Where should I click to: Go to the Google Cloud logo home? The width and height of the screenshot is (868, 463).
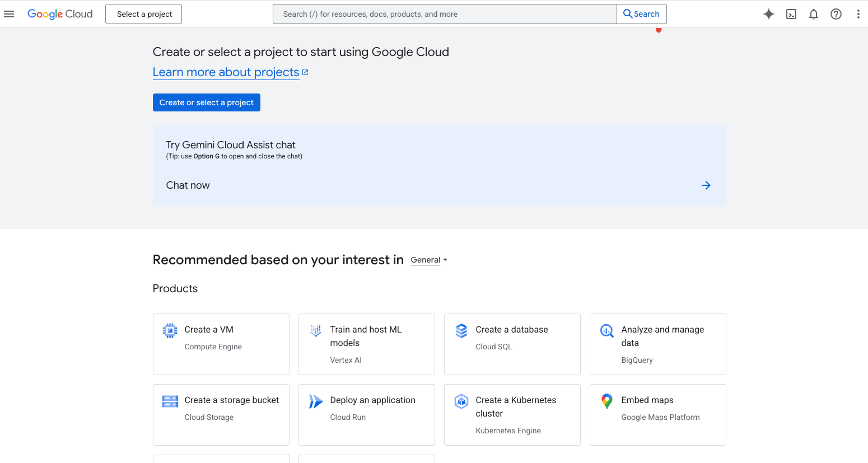click(60, 14)
